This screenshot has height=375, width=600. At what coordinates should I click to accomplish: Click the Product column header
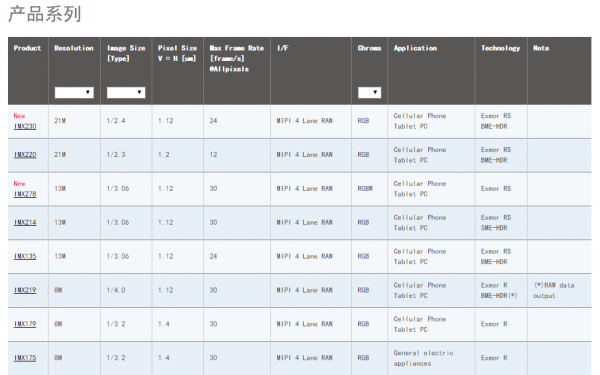pos(27,48)
